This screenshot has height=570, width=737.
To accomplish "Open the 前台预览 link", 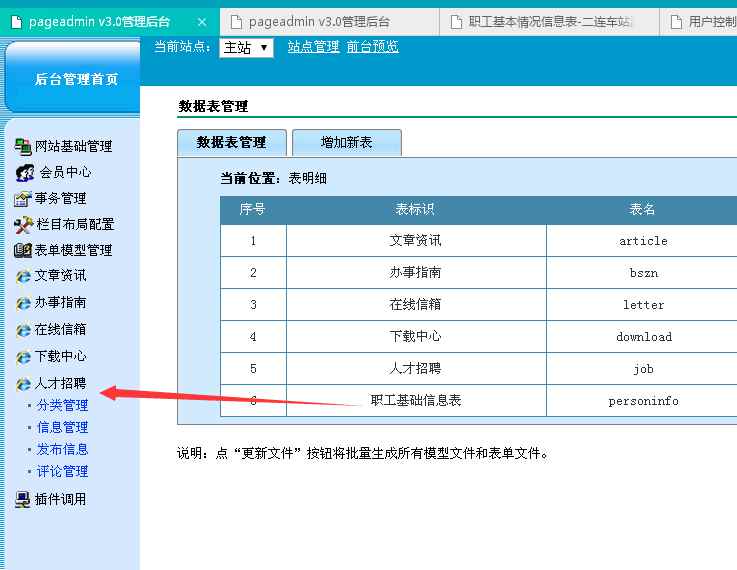I will [x=372, y=46].
